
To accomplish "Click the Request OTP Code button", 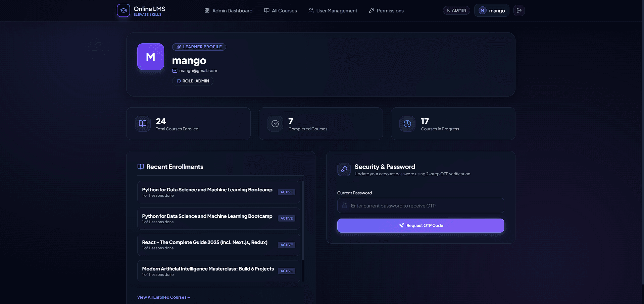I will click(421, 226).
